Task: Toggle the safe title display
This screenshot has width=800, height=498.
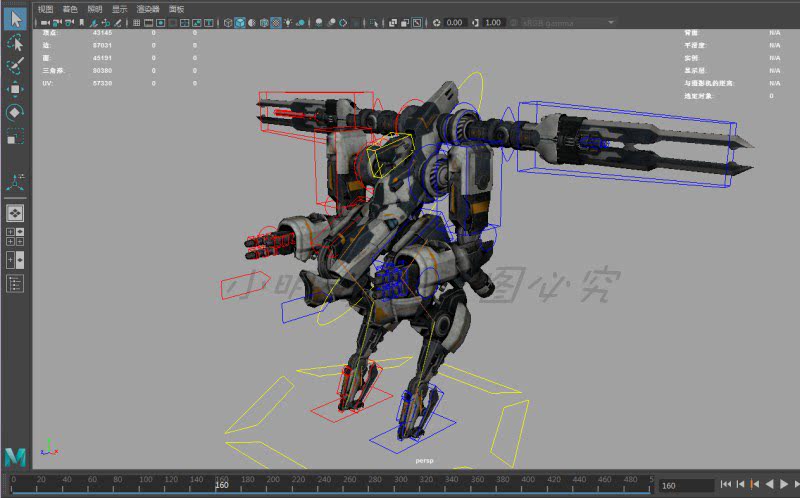Action: point(209,22)
